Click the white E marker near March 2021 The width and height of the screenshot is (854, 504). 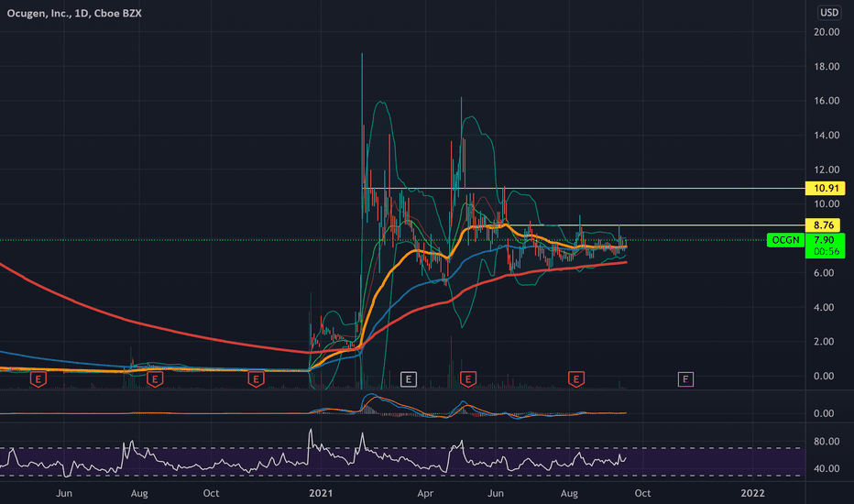tap(409, 379)
